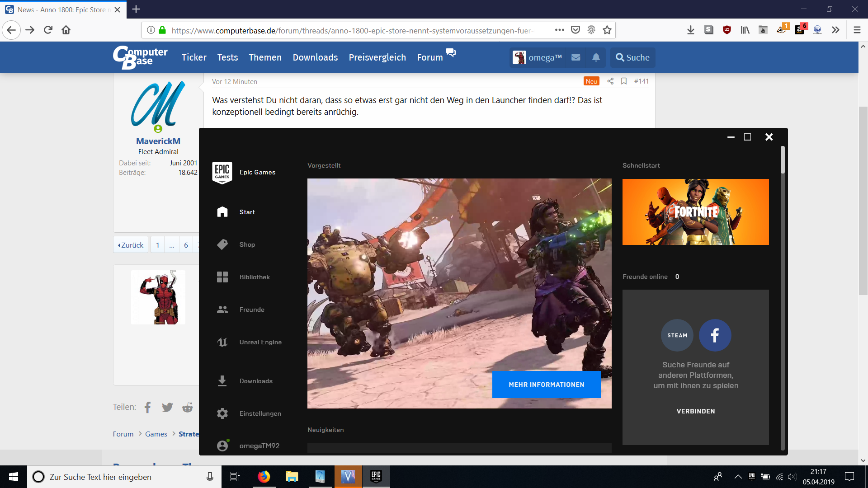Expand Firefox toolbar overflow chevron
This screenshot has height=488, width=868.
pos(835,30)
